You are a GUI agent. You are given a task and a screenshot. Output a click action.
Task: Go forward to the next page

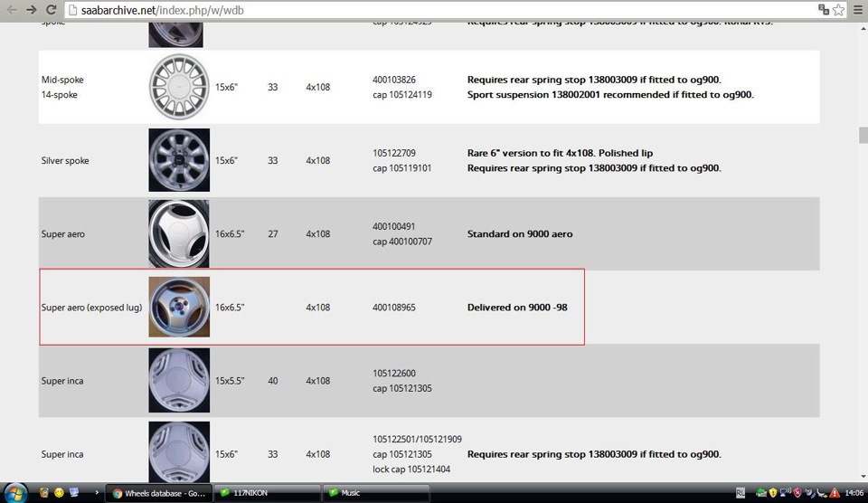point(31,10)
